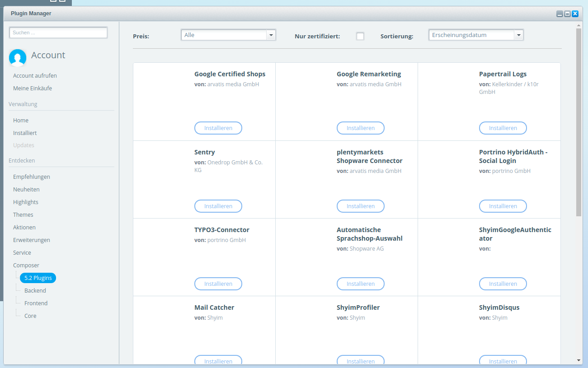Select the Frontend subcategory
The image size is (588, 368).
36,303
